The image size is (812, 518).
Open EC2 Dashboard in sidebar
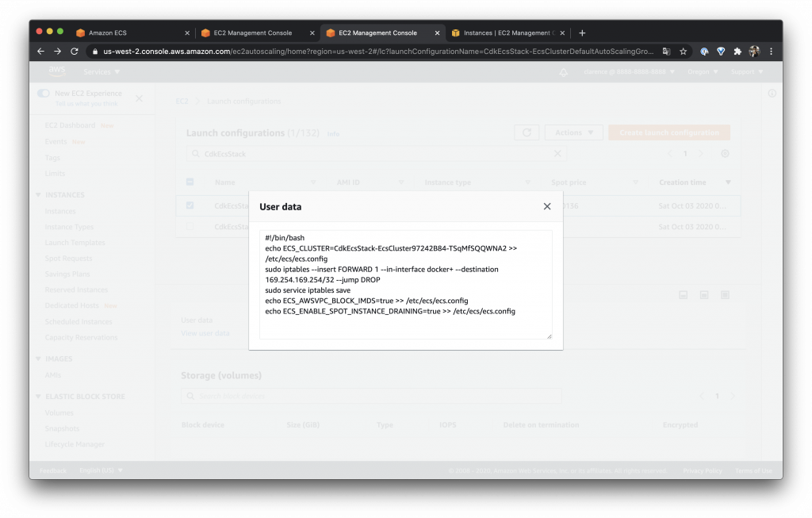[70, 125]
